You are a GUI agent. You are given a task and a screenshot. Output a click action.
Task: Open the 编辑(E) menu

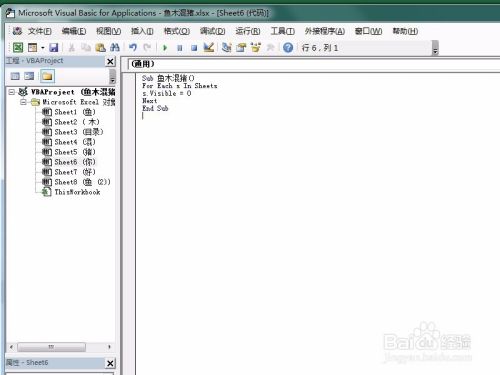[x=74, y=31]
